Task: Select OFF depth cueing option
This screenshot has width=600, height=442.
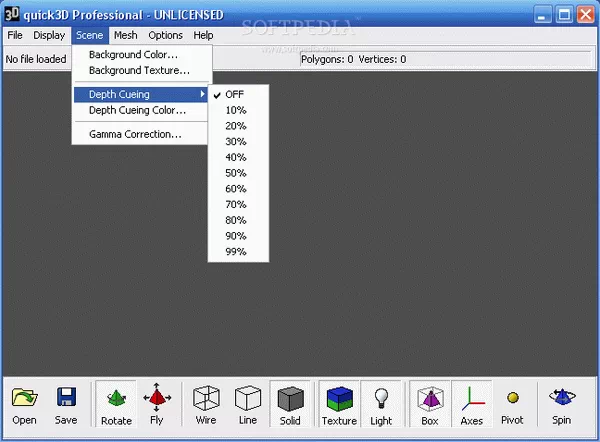Action: click(x=238, y=95)
